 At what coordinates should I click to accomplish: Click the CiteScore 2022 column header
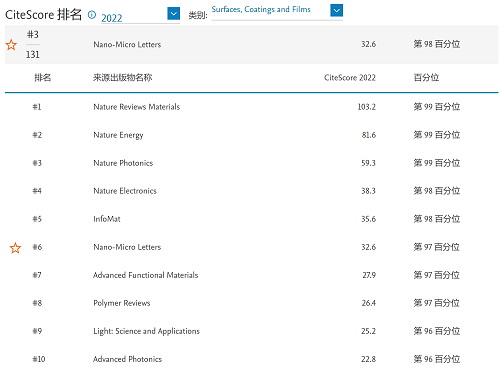pos(350,78)
